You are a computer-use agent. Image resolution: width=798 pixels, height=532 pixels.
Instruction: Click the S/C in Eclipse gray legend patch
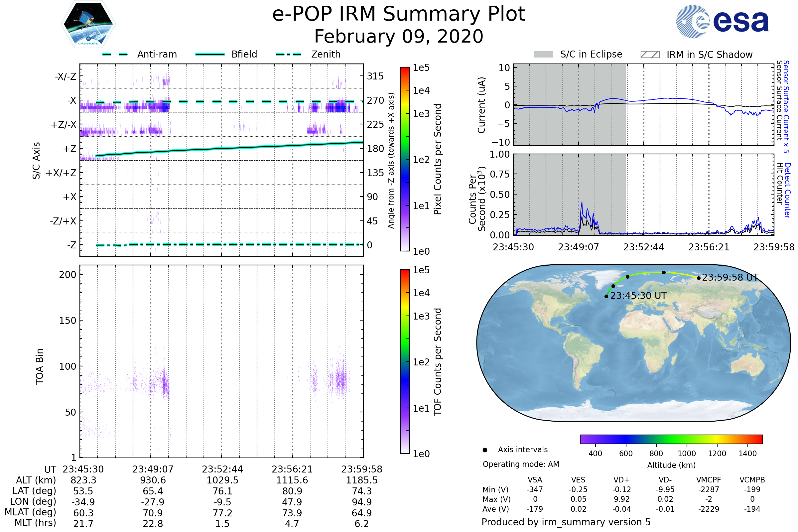(543, 55)
